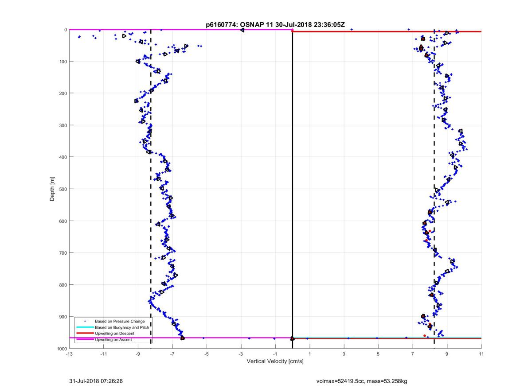This screenshot has width=532, height=392.
Task: Click the depth tick label '400'
Action: (63, 157)
